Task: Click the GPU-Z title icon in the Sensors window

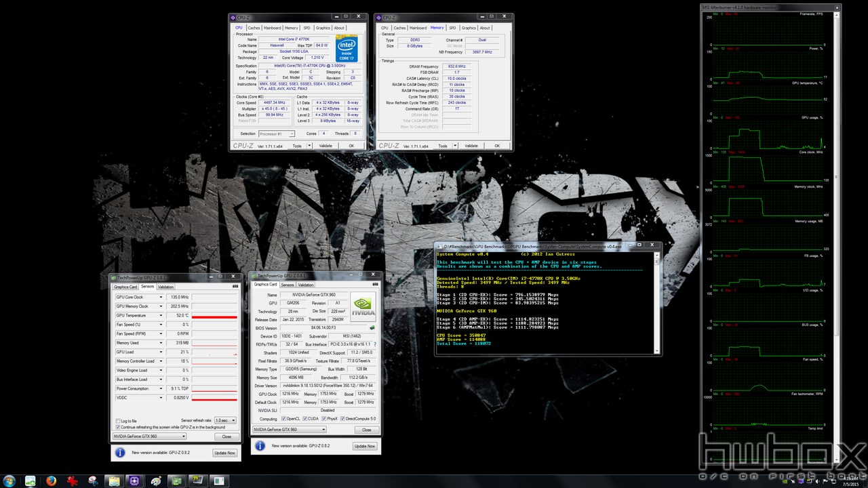Action: coord(114,278)
